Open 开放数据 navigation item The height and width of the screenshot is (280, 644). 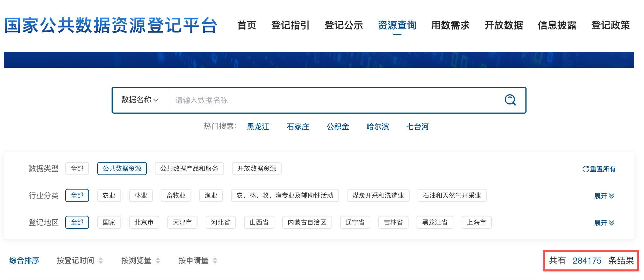click(504, 25)
